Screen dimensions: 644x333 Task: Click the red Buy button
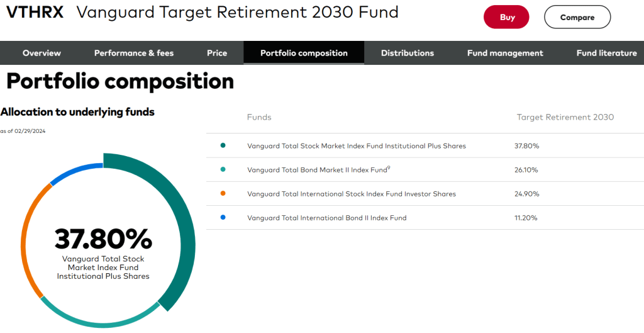pos(506,18)
